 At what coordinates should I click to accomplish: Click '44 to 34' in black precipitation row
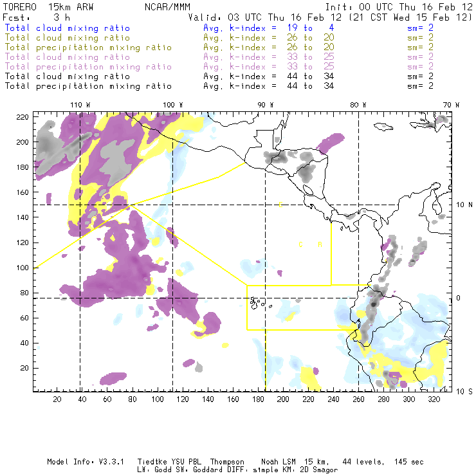pyautogui.click(x=311, y=86)
